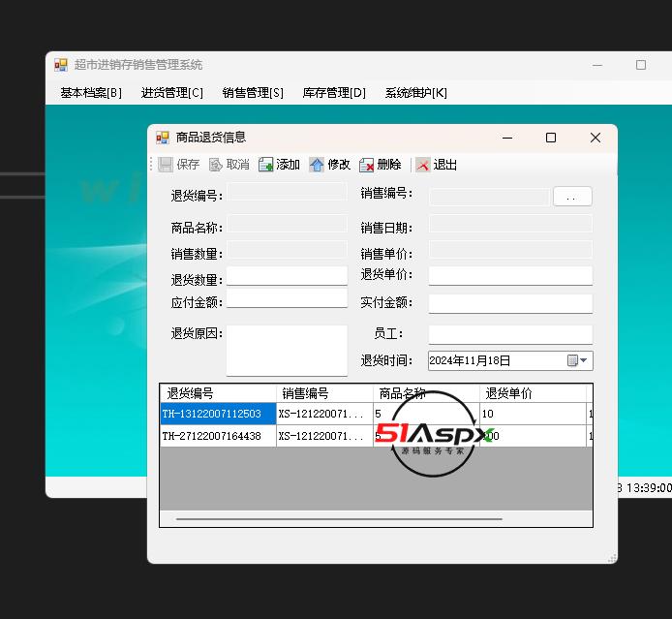Open the 系统维护[K] menu
Image resolution: width=672 pixels, height=619 pixels.
point(415,93)
